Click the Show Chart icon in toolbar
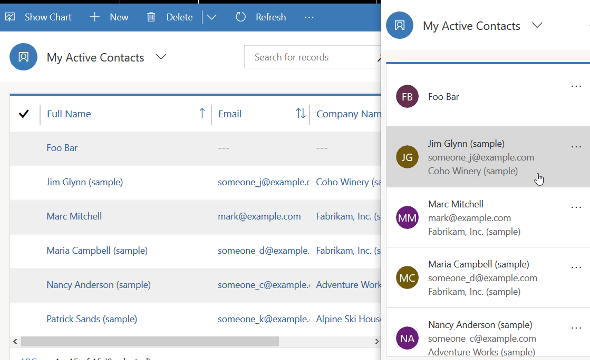590x360 pixels. pos(10,17)
